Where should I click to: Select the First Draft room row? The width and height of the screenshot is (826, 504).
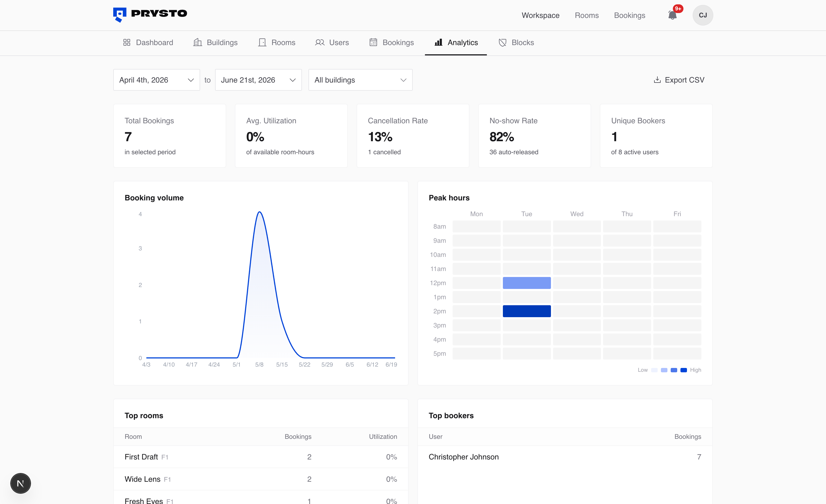(261, 457)
